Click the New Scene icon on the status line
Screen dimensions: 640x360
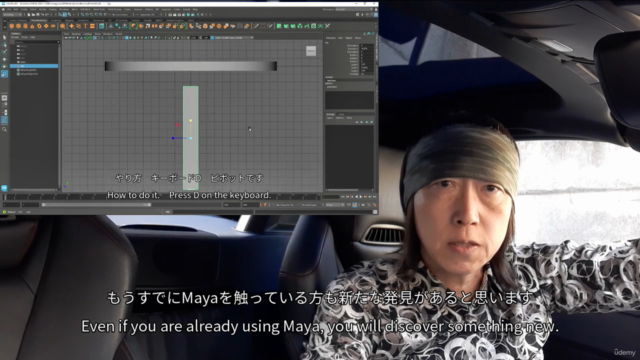tap(29, 15)
